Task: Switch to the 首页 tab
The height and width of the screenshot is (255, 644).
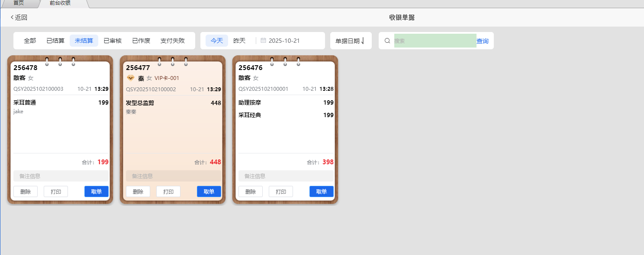Action: pyautogui.click(x=19, y=3)
